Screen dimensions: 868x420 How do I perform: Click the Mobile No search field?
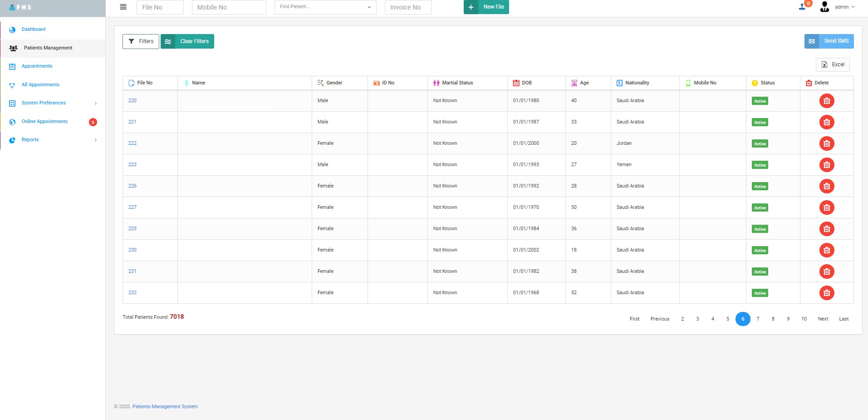click(x=229, y=7)
